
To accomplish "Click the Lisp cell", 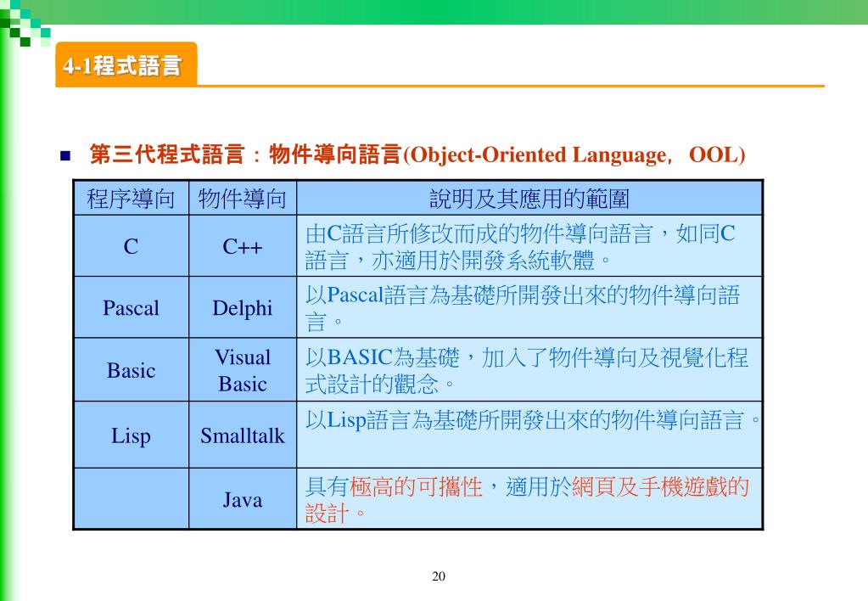I will point(131,435).
